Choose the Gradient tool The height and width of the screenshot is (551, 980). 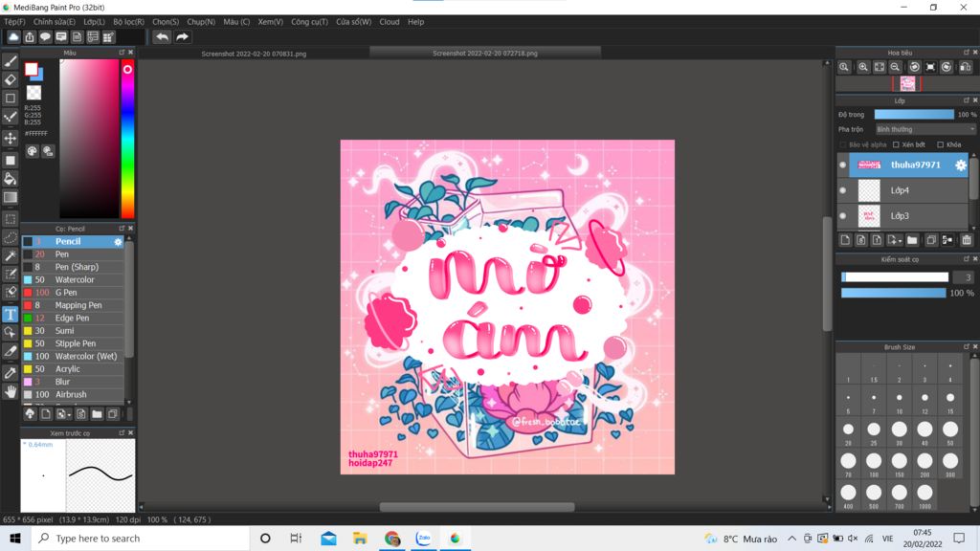coord(10,197)
